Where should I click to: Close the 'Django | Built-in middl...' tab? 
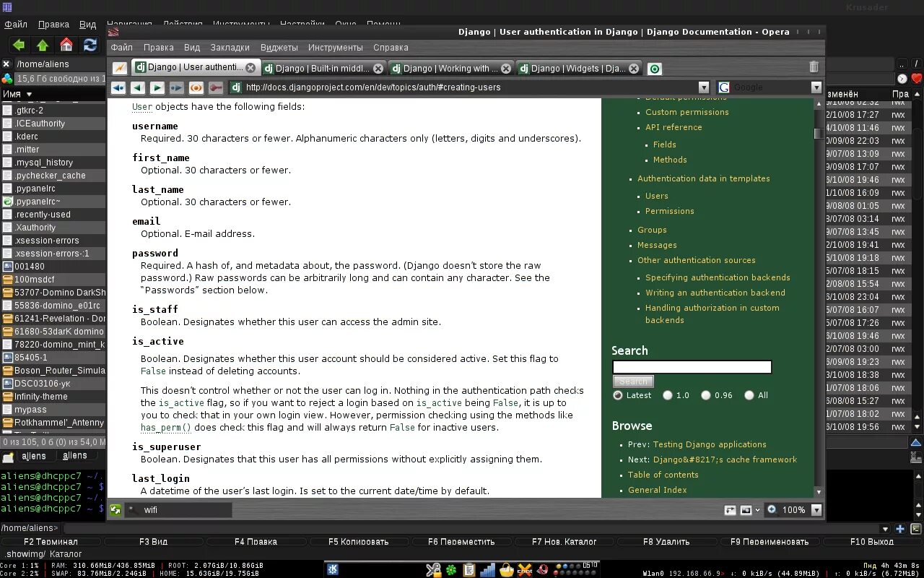(x=378, y=69)
